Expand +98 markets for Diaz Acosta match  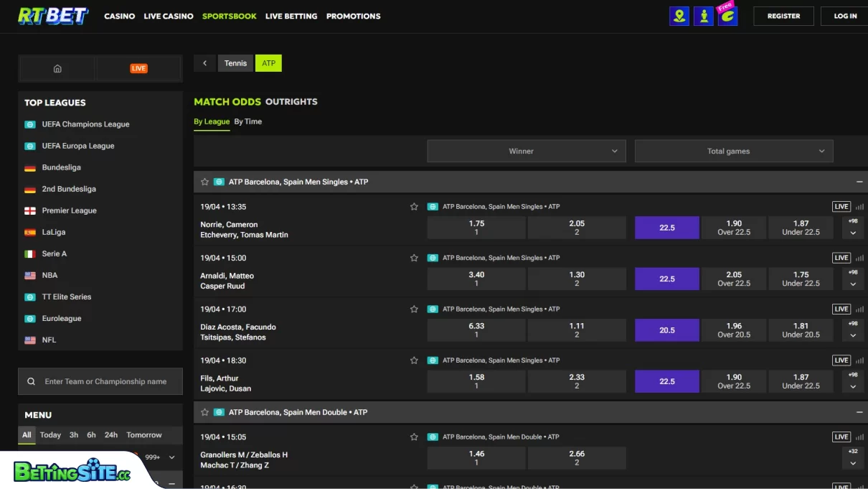pos(853,330)
